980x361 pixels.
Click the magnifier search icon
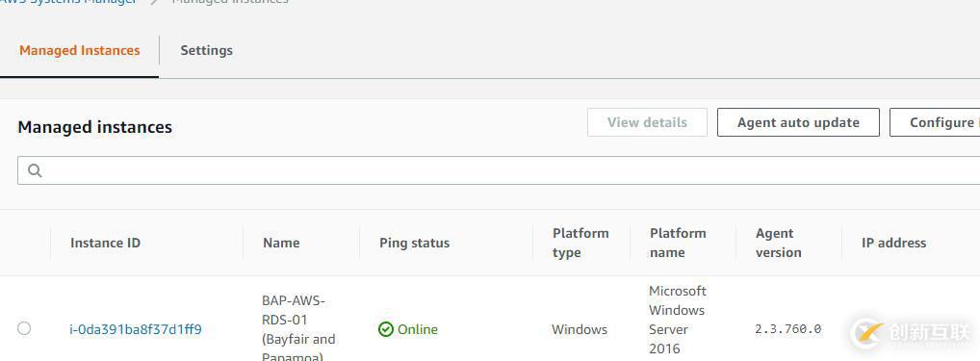click(35, 170)
